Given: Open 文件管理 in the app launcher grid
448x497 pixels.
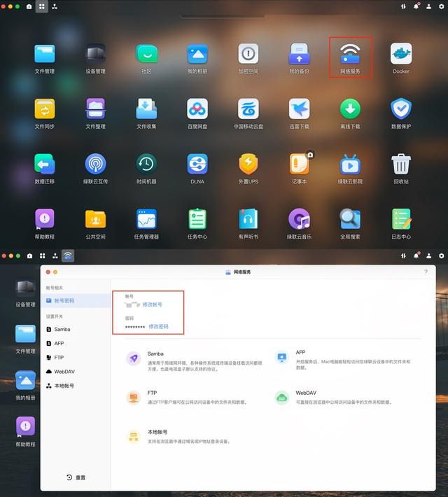Looking at the screenshot, I should (45, 57).
